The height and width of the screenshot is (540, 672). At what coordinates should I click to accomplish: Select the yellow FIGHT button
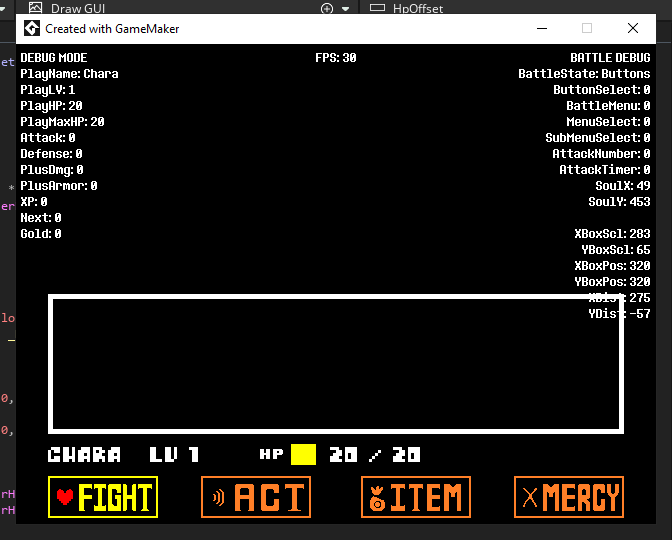[103, 497]
